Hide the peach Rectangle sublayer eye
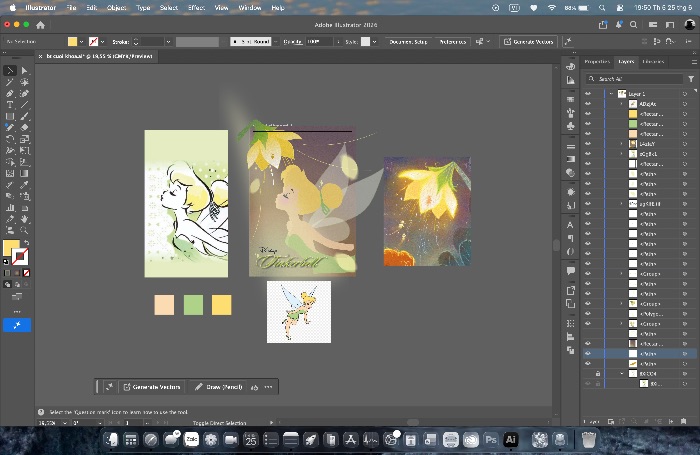The height and width of the screenshot is (455, 700). pos(588,134)
